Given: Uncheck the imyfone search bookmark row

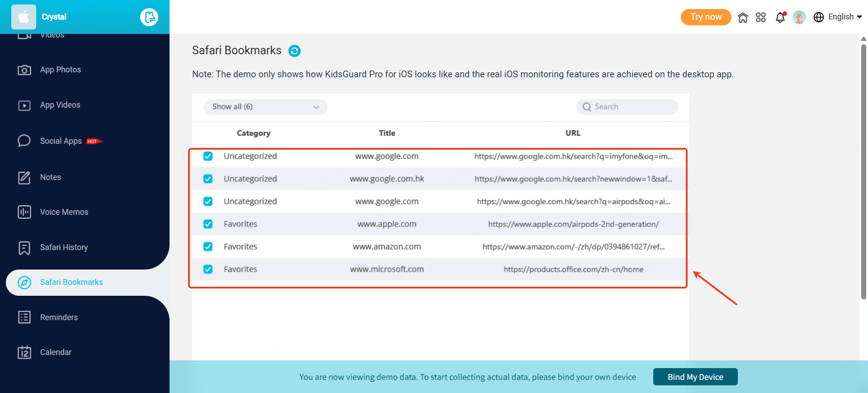Looking at the screenshot, I should (x=208, y=156).
